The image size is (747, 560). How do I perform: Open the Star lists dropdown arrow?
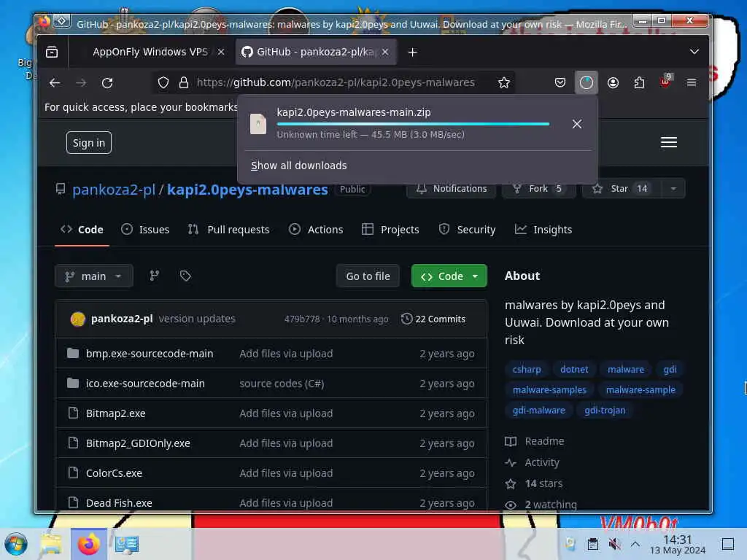673,189
